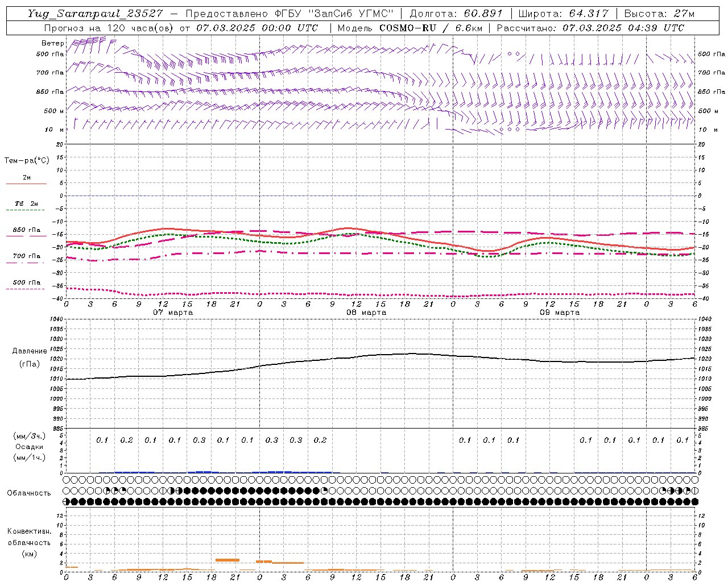Click the station title Yug_Saranpaul_23527
Screen dimensions: 728x582
pos(95,14)
